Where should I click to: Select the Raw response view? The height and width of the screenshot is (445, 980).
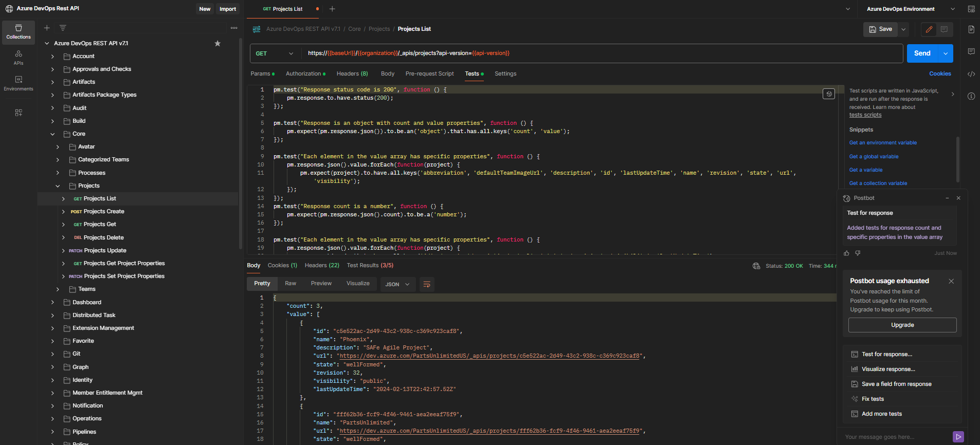[291, 284]
